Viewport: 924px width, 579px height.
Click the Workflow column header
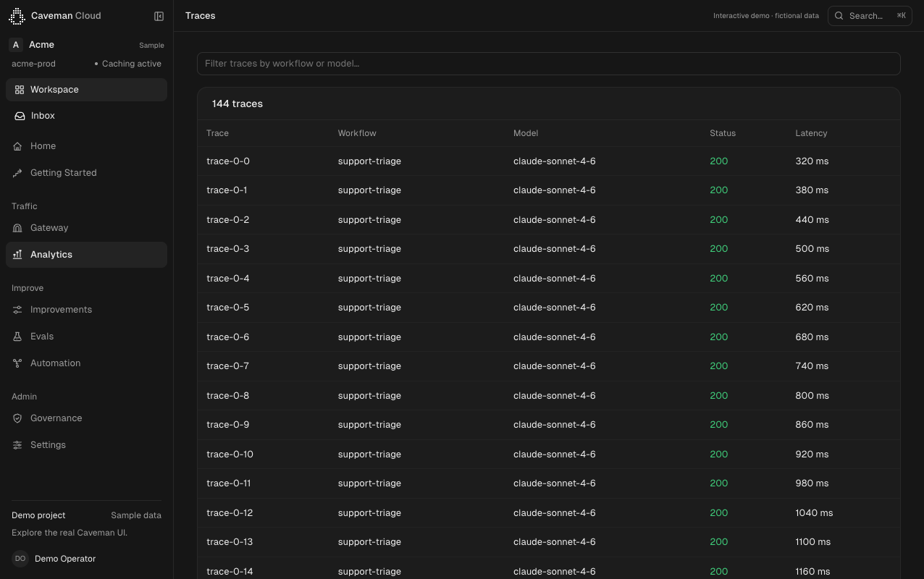coord(357,133)
